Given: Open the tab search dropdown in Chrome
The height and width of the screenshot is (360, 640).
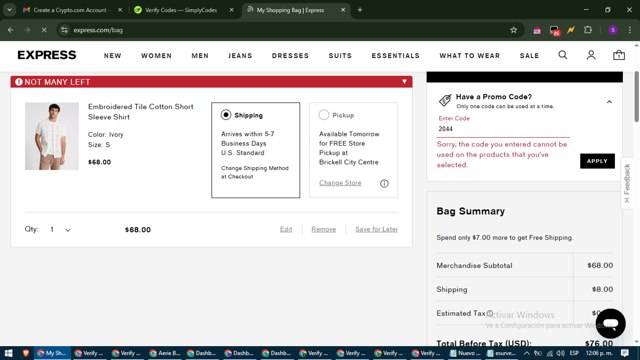Looking at the screenshot, I should (9, 10).
